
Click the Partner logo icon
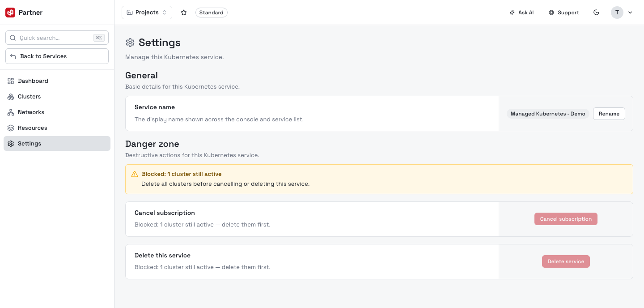pos(10,13)
